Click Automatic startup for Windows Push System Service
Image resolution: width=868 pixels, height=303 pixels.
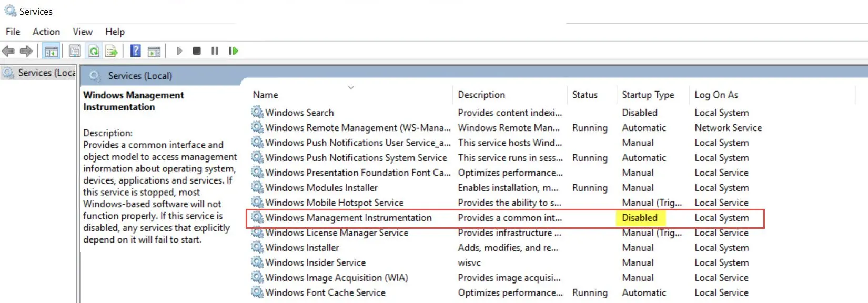point(644,158)
